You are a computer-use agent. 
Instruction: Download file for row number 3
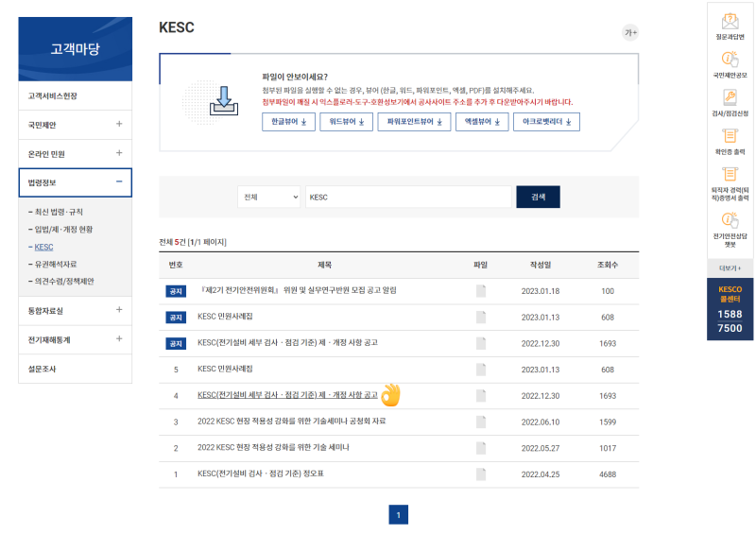[481, 422]
